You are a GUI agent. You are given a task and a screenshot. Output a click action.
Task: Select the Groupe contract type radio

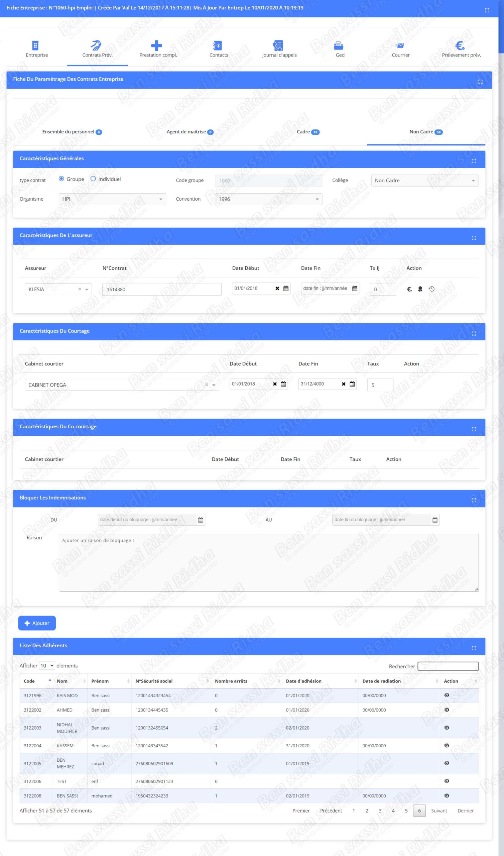(61, 179)
